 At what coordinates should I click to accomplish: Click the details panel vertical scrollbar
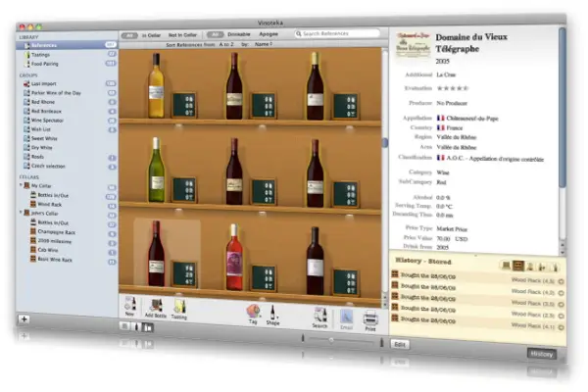pyautogui.click(x=562, y=107)
